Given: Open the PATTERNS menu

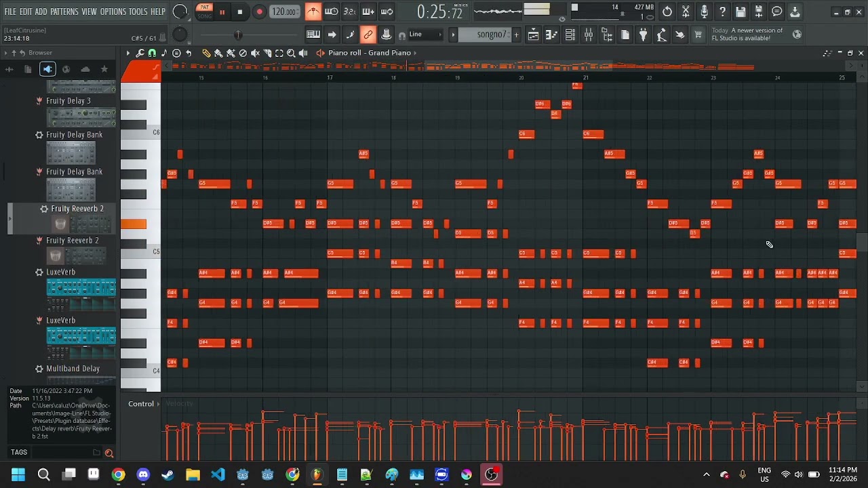Looking at the screenshot, I should (x=64, y=12).
